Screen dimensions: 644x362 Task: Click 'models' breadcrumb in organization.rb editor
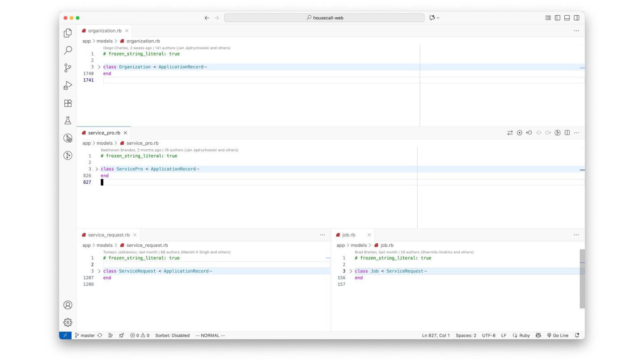105,41
